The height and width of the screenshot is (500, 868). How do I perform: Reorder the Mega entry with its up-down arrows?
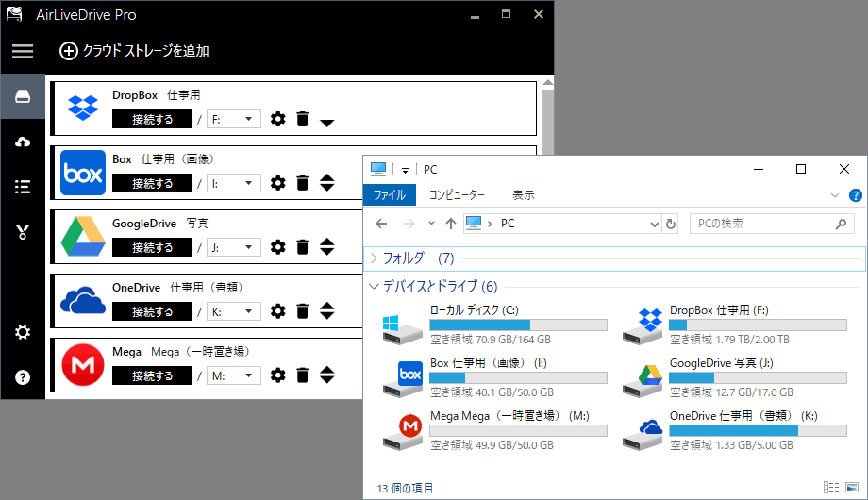327,375
